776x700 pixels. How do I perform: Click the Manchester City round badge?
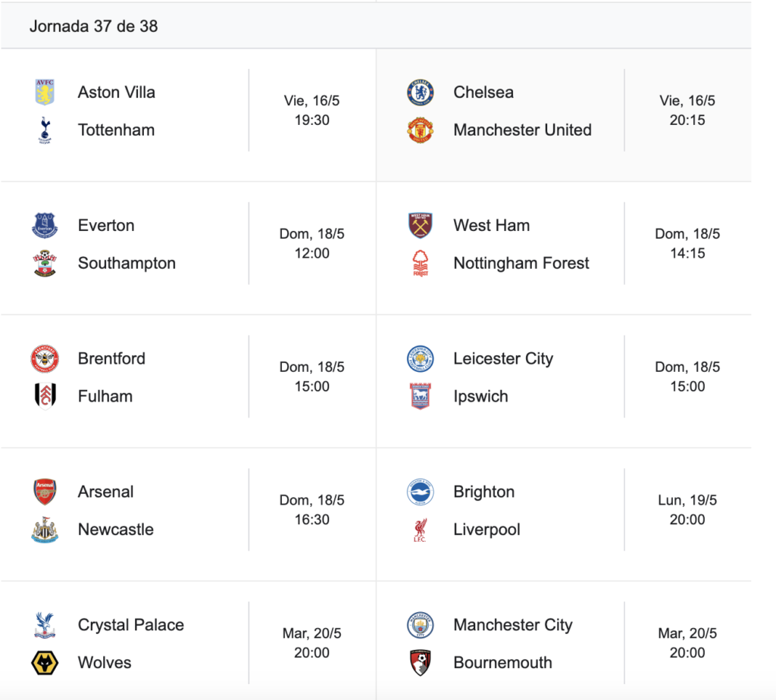pyautogui.click(x=420, y=625)
